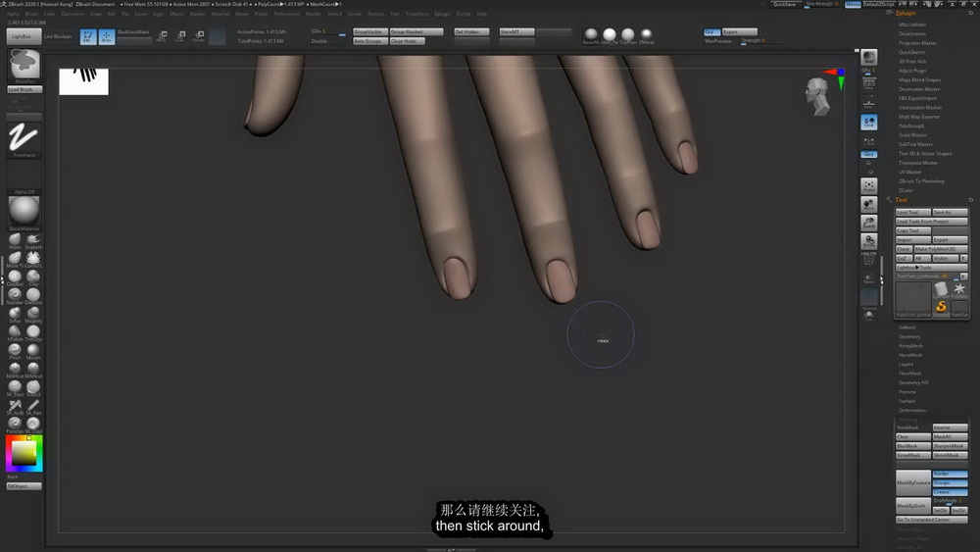Click the MaskByFeature button
The width and height of the screenshot is (980, 552).
pos(913,483)
